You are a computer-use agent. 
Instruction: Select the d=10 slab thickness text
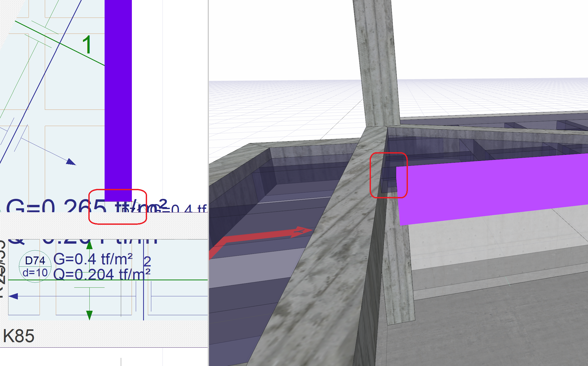point(35,273)
